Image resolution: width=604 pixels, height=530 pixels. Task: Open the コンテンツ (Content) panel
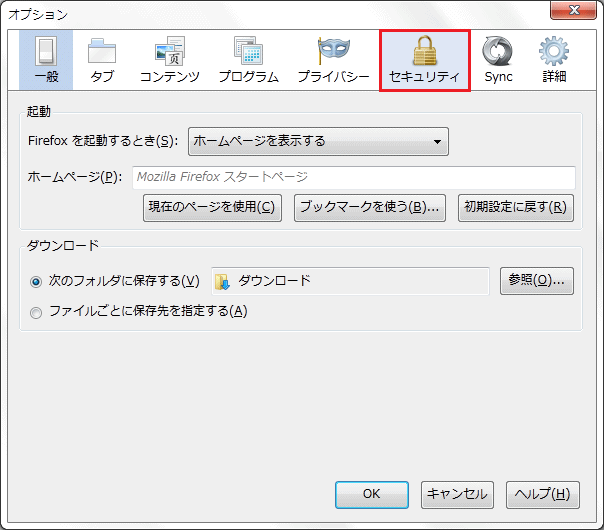pyautogui.click(x=170, y=60)
